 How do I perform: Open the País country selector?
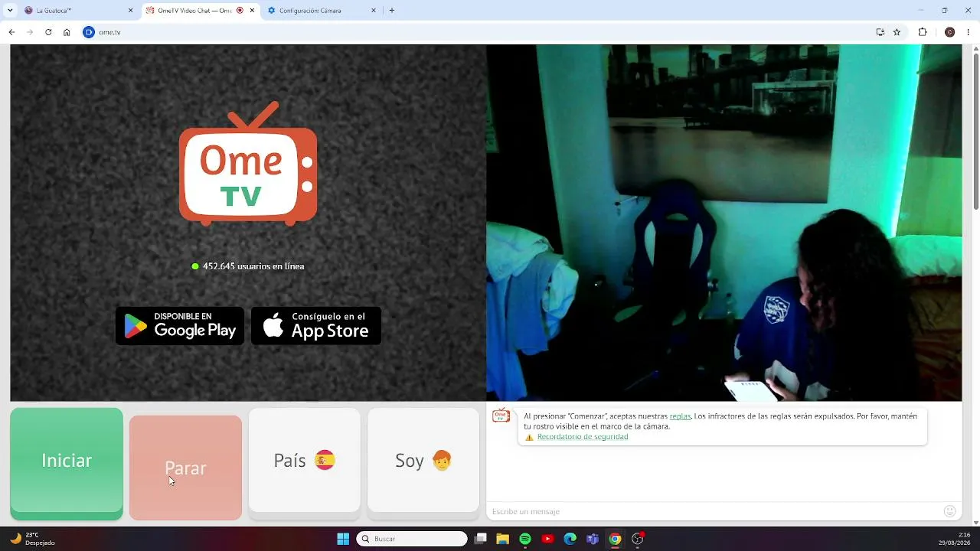[305, 460]
